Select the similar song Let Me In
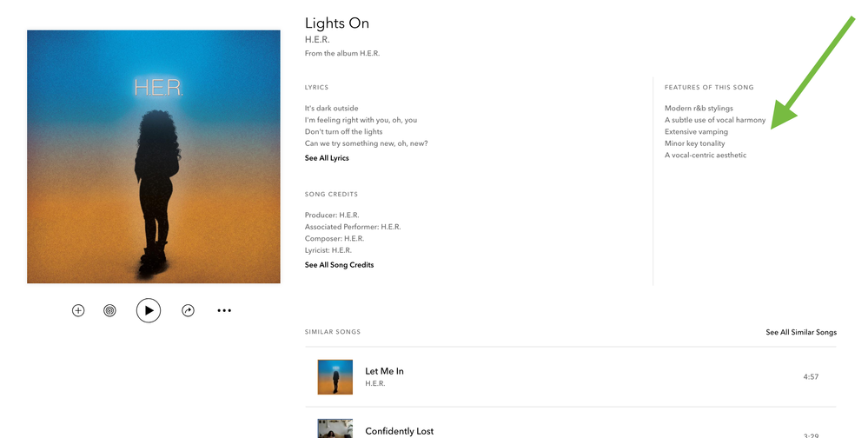Screen dimensions: 868x438 coord(384,371)
